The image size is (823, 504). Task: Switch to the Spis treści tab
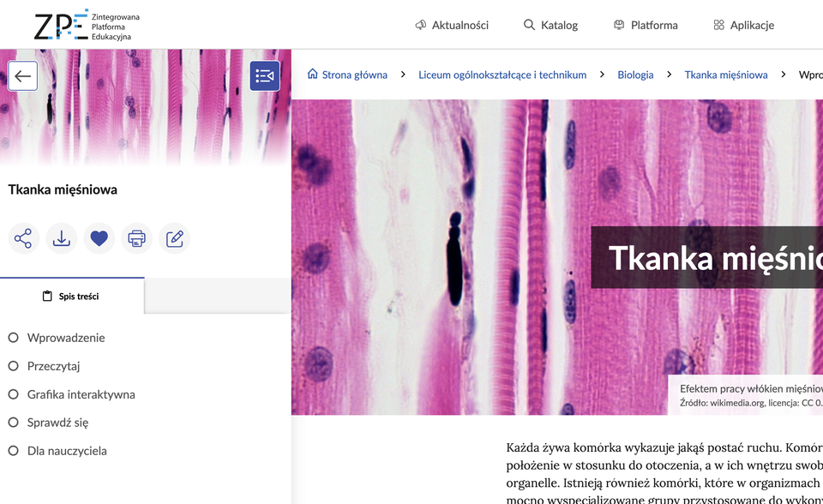pyautogui.click(x=71, y=297)
